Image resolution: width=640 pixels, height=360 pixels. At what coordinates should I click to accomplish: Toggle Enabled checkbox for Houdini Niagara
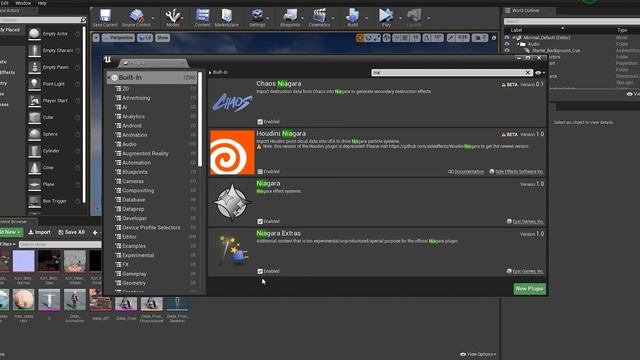pos(260,171)
